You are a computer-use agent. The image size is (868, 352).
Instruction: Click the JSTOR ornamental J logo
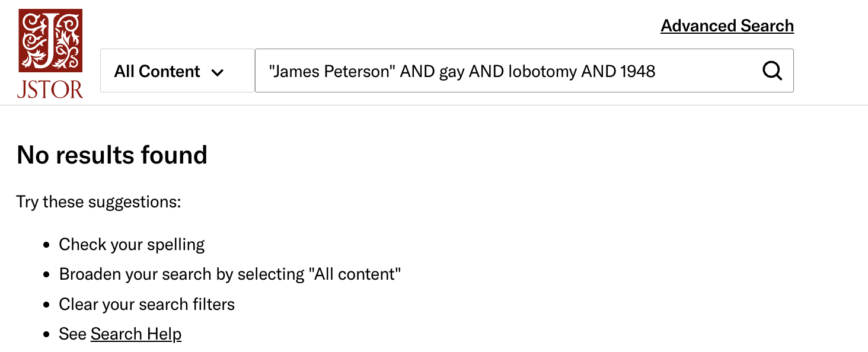click(50, 41)
